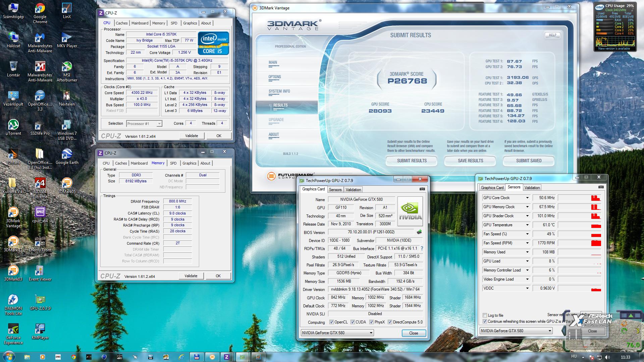The width and height of the screenshot is (644, 362).
Task: Switch to the Mainboard tab in CPU-Z
Action: (140, 23)
